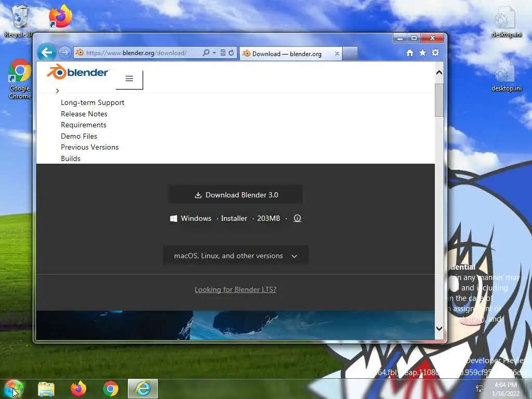Open the Requirements link
This screenshot has height=399, width=532.
84,125
